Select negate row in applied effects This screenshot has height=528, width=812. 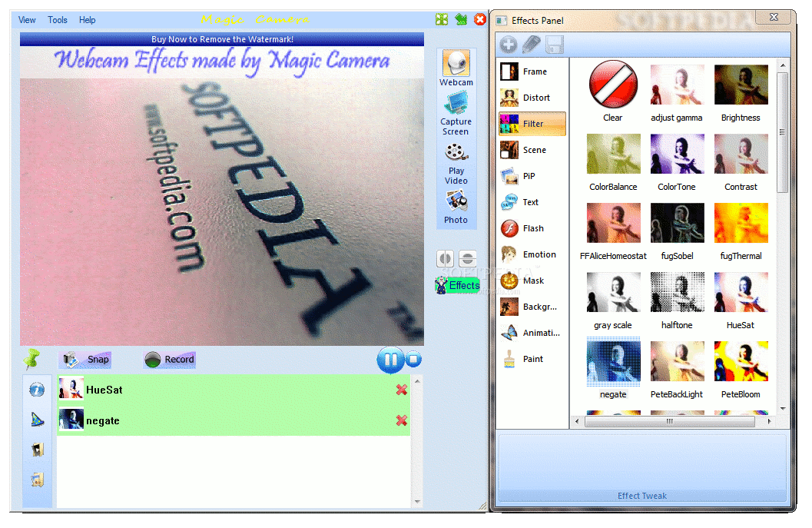(234, 420)
